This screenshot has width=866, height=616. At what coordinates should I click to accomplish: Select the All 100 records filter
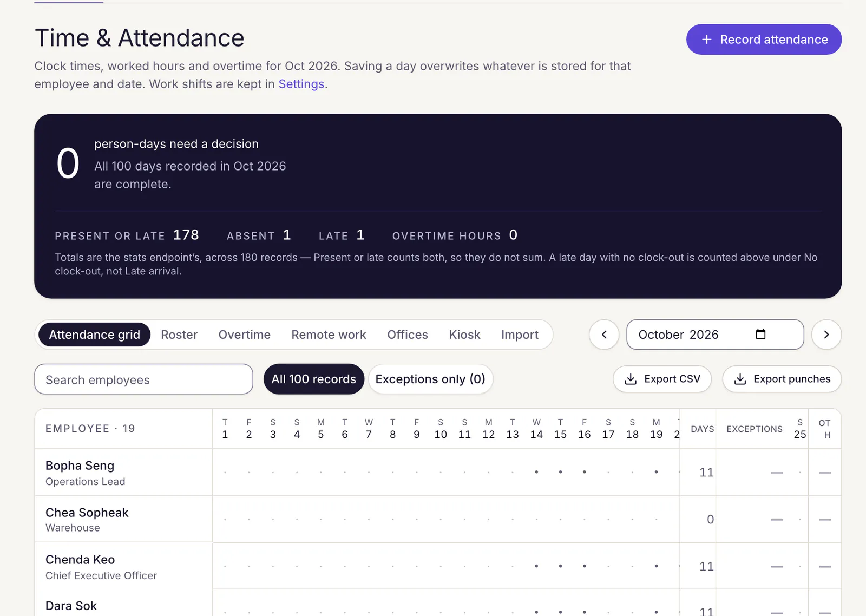click(314, 379)
